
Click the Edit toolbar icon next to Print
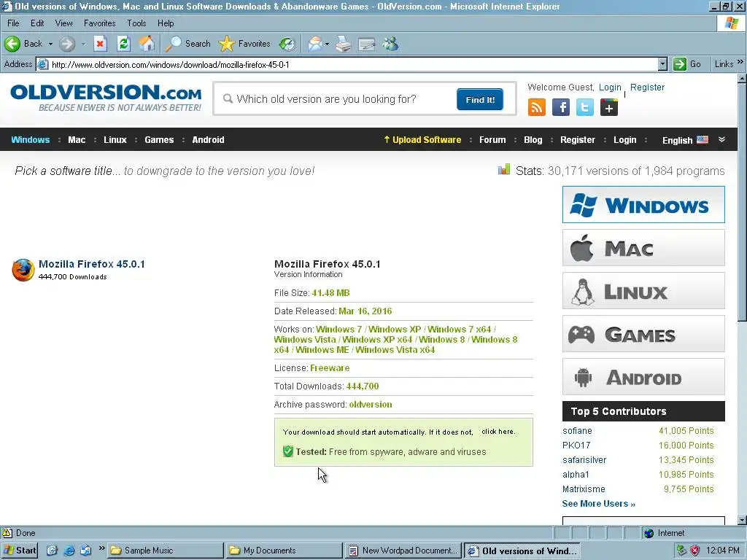(367, 44)
